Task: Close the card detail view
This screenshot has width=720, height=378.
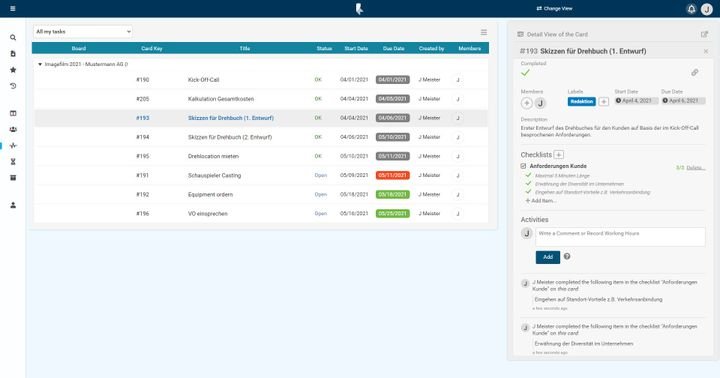Action: pyautogui.click(x=706, y=51)
